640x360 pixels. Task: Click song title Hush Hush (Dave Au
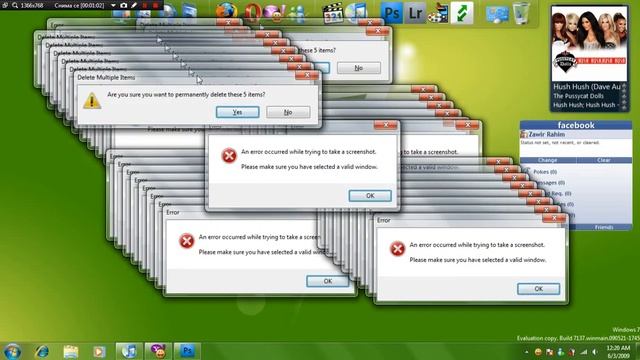[587, 87]
